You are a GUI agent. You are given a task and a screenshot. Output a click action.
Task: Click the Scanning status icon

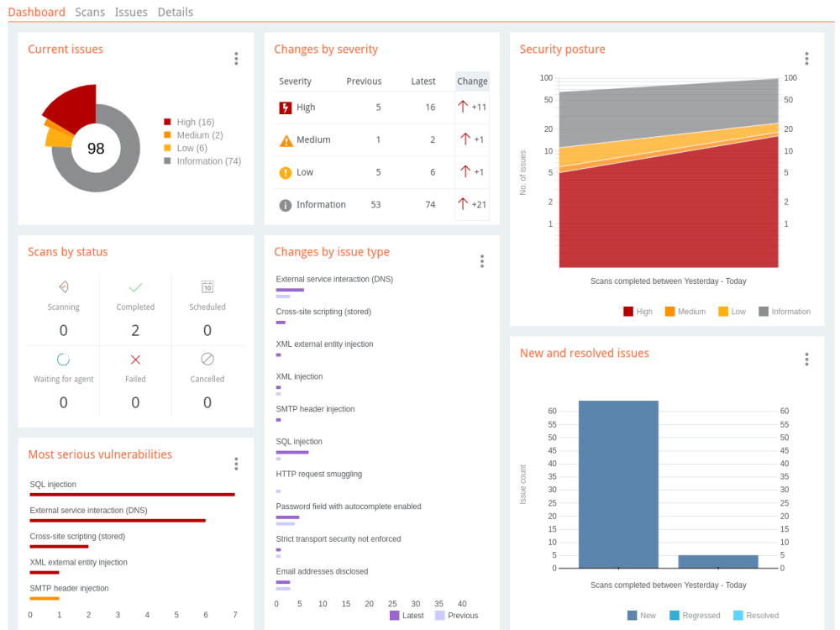coord(63,287)
